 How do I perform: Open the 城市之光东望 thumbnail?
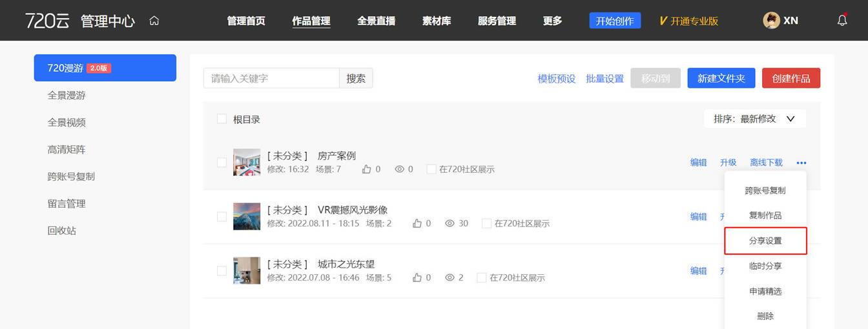[247, 271]
